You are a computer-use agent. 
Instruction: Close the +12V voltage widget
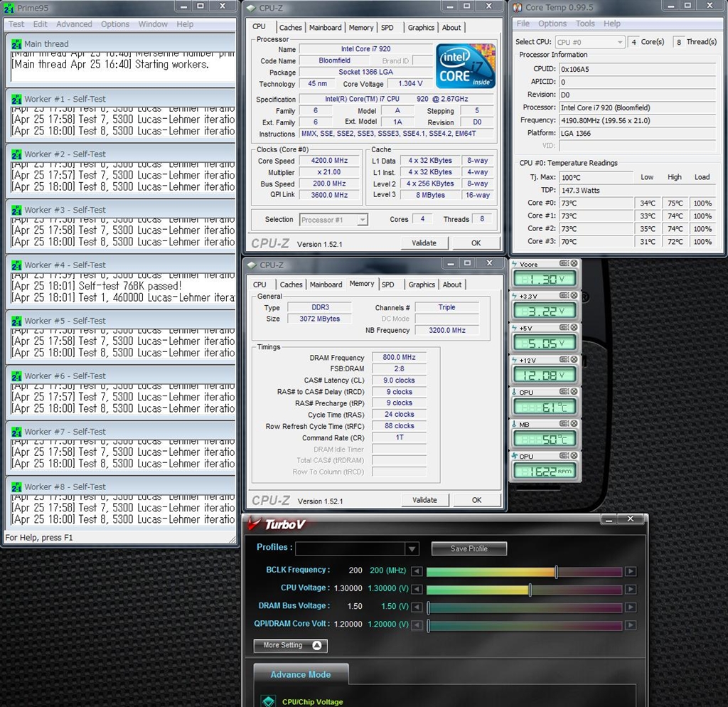(574, 360)
